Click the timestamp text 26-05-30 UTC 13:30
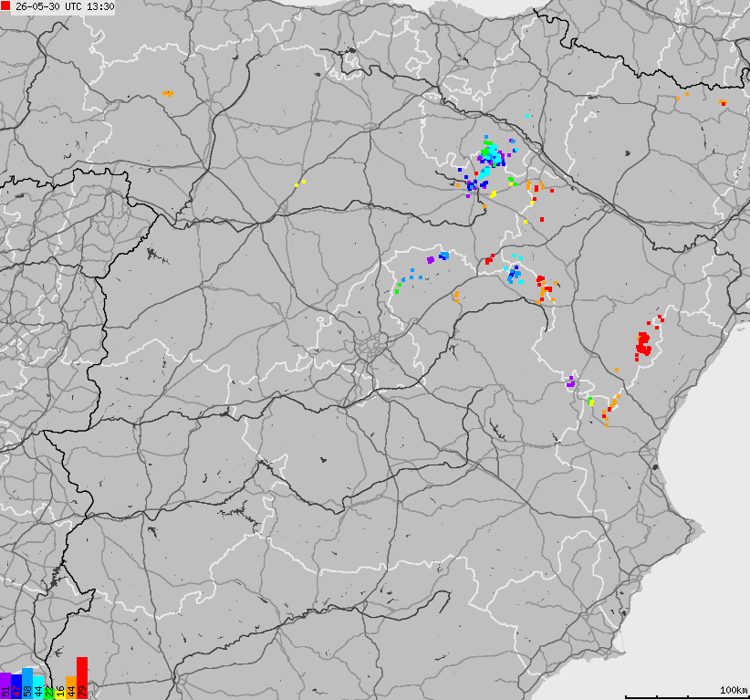This screenshot has width=750, height=700. (65, 6)
